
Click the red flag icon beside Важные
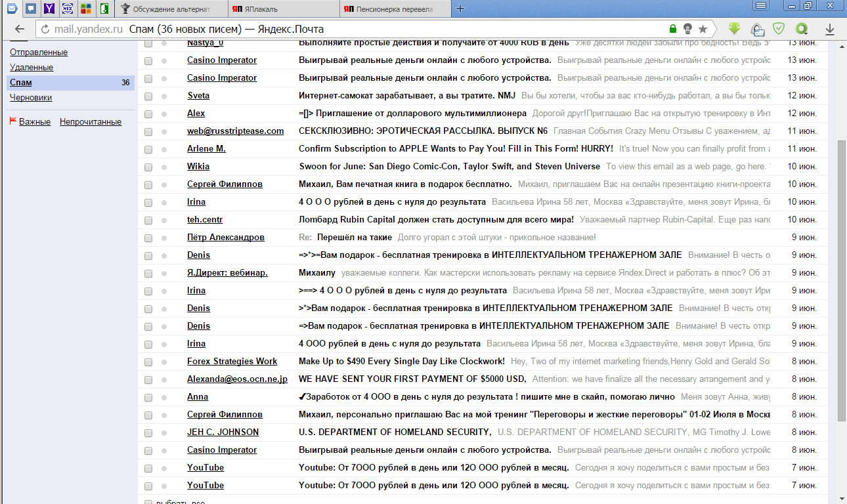click(13, 121)
